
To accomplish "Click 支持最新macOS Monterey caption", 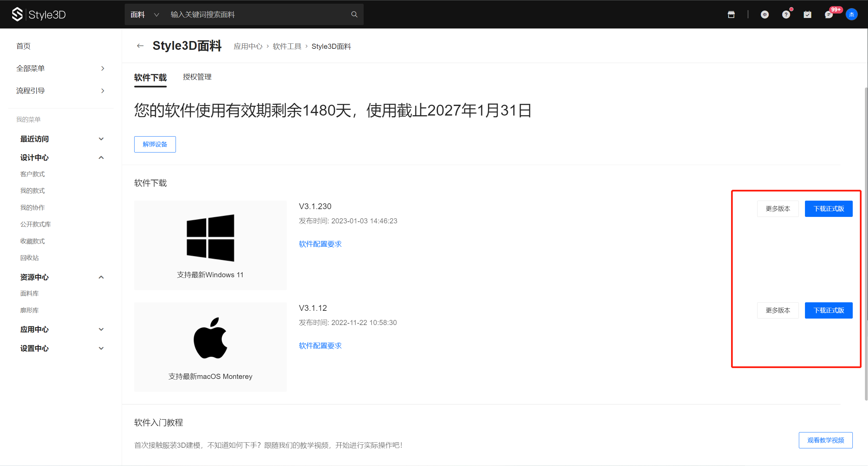I will 210,377.
